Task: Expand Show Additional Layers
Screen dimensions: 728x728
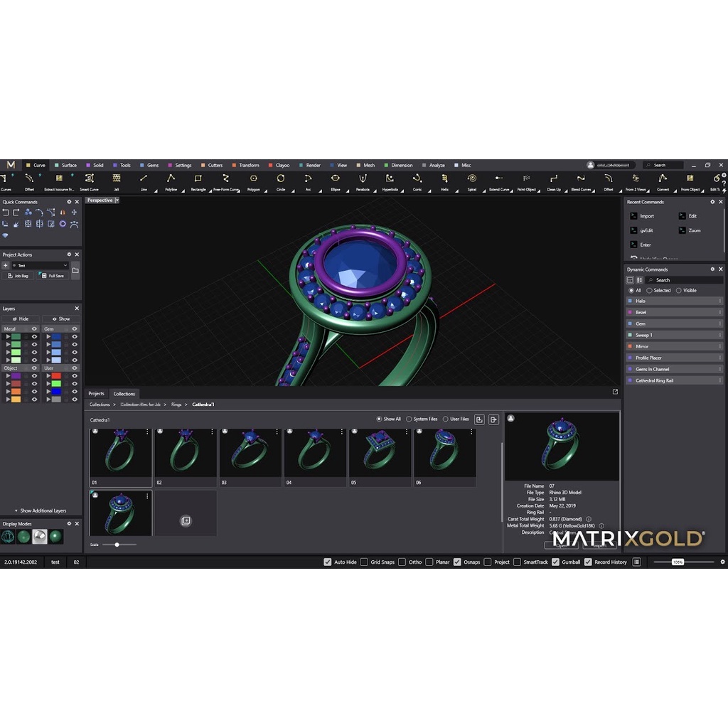Action: coord(40,510)
